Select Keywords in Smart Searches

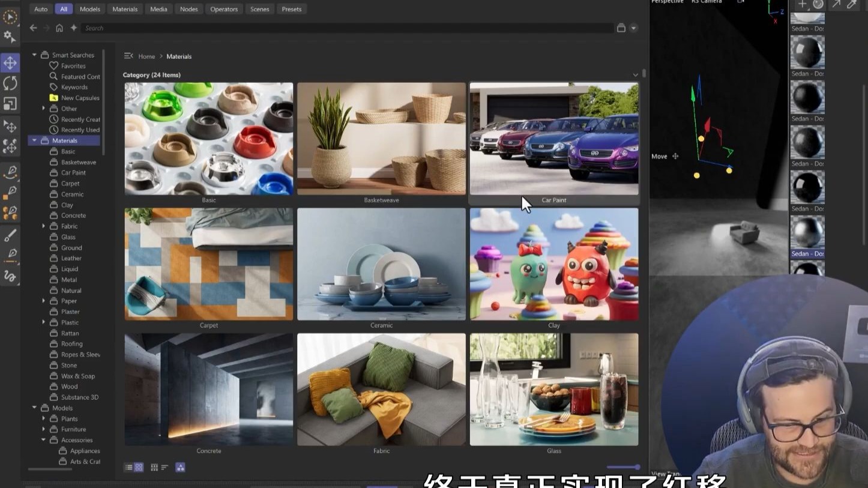tap(74, 87)
